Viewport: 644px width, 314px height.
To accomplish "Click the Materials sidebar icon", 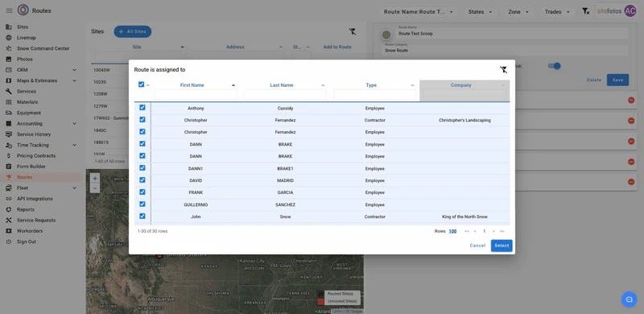I will tap(9, 102).
